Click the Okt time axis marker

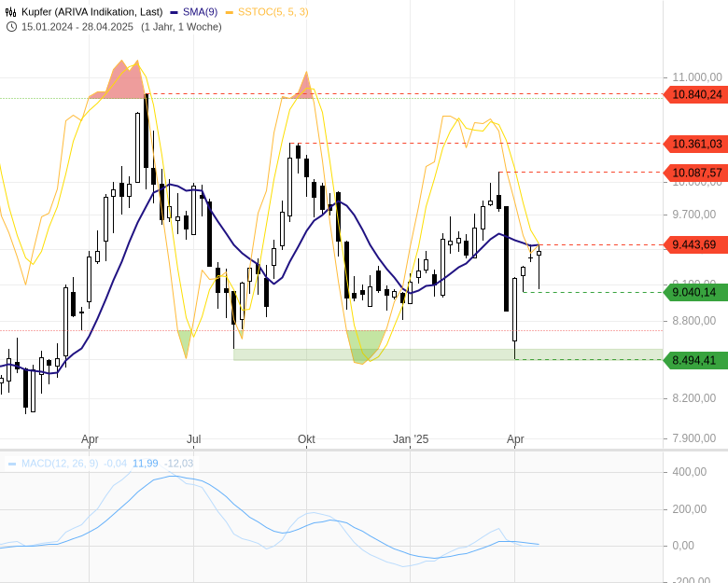[x=306, y=438]
